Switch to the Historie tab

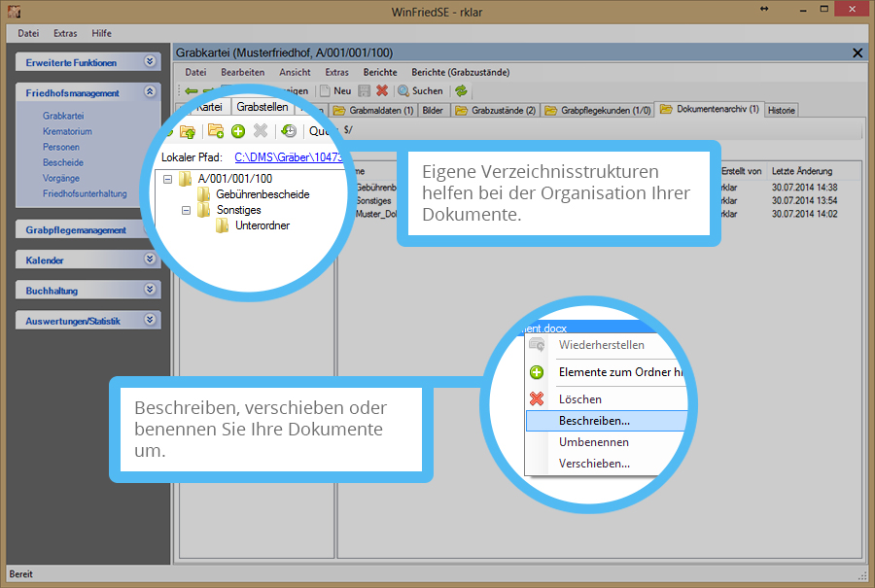[782, 111]
